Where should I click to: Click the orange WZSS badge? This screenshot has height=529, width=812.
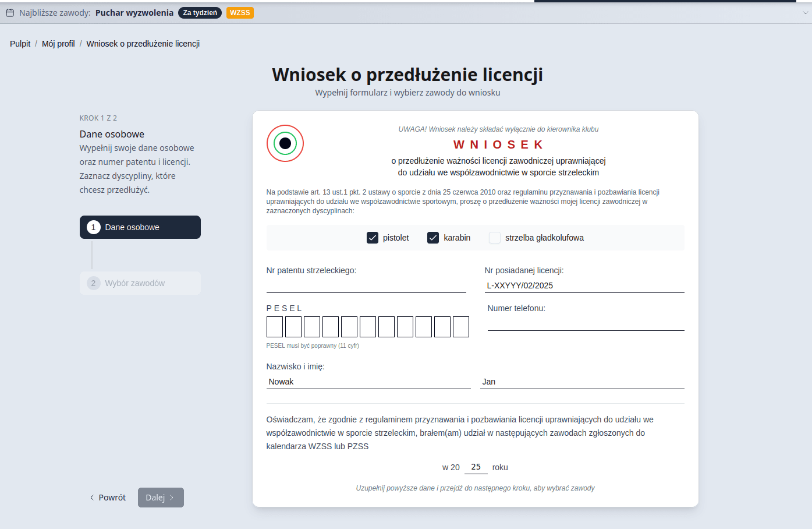pyautogui.click(x=239, y=12)
